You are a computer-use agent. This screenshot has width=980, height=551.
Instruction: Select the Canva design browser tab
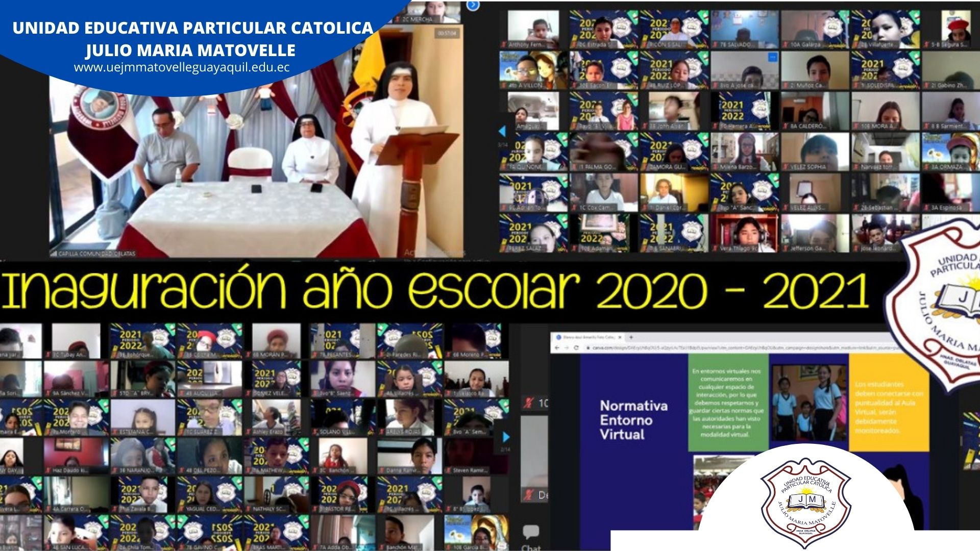click(x=590, y=337)
